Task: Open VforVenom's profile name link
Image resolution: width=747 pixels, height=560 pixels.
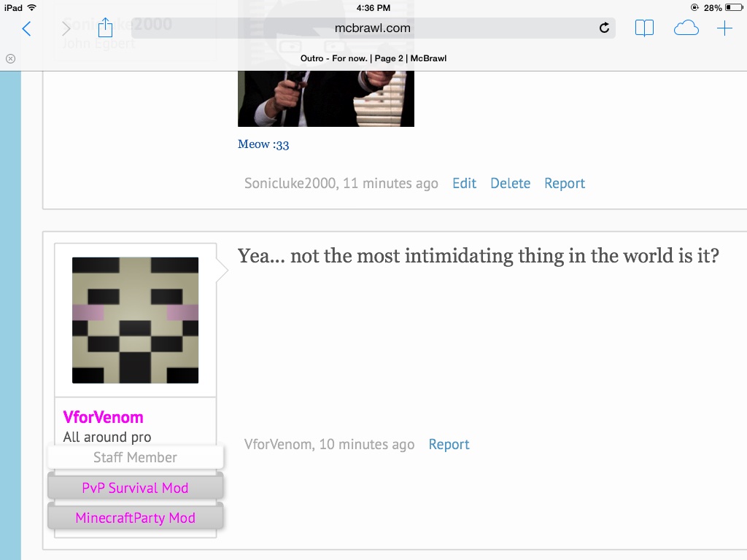Action: 104,417
